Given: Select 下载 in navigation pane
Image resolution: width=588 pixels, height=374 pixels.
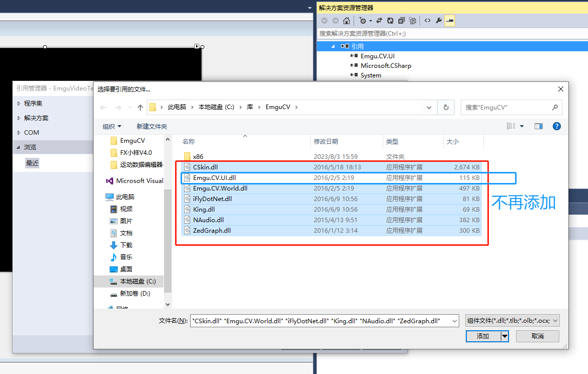Looking at the screenshot, I should click(x=126, y=245).
